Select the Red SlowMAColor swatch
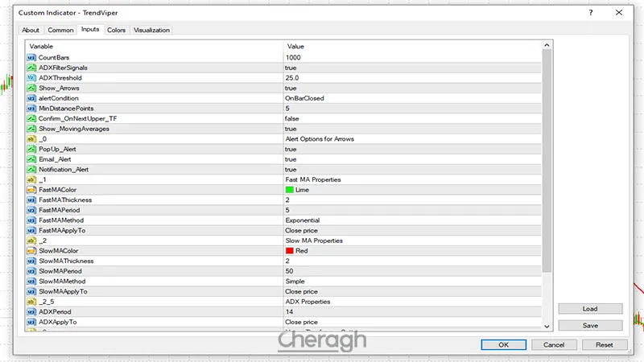Viewport: 644px width, 362px height. 290,251
